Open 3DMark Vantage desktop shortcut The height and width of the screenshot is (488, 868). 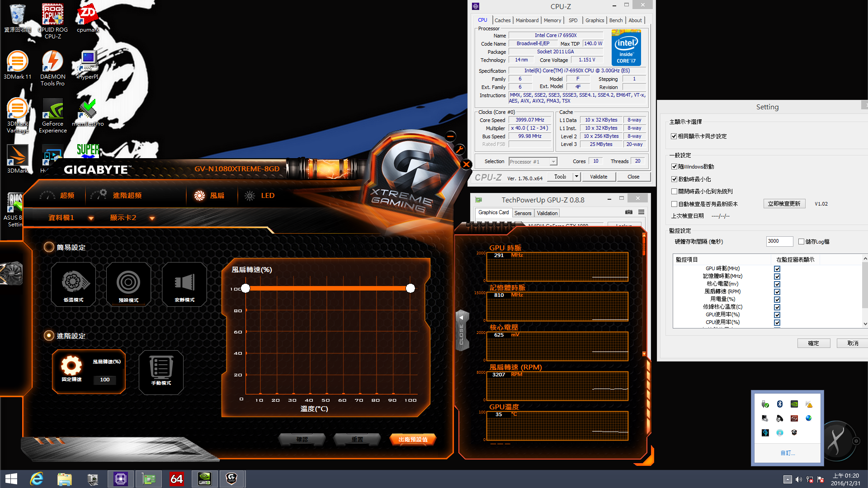click(x=17, y=115)
